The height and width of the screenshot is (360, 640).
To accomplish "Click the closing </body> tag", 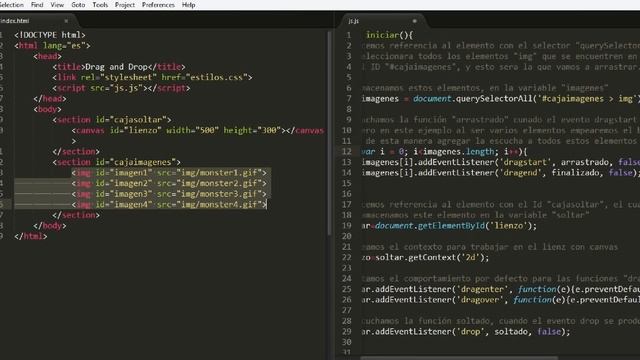I will (x=50, y=226).
